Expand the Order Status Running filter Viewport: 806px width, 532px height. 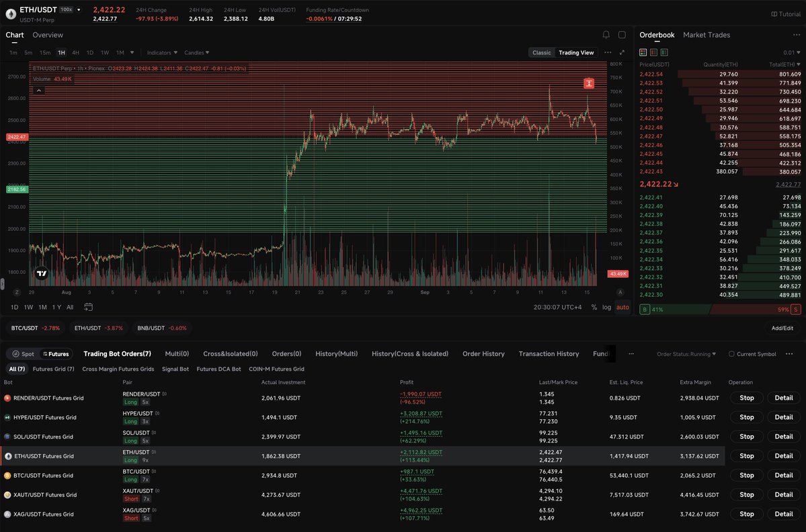686,354
